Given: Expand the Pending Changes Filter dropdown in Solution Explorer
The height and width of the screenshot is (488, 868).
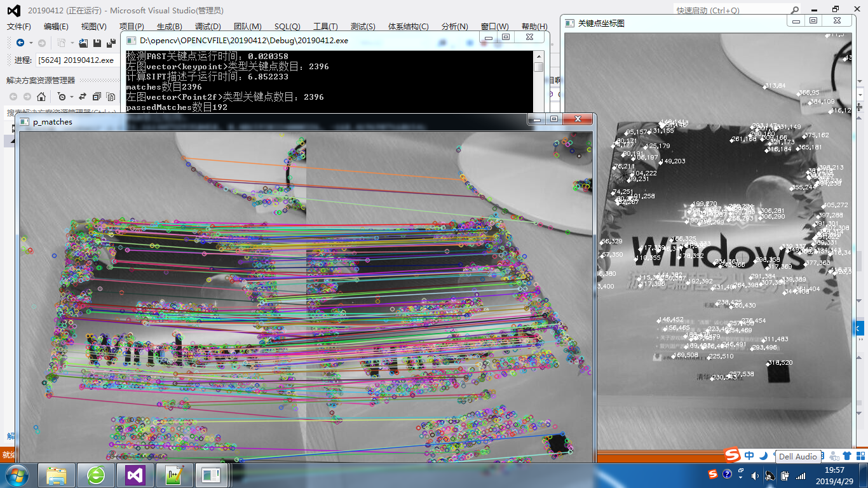Looking at the screenshot, I should tap(72, 97).
